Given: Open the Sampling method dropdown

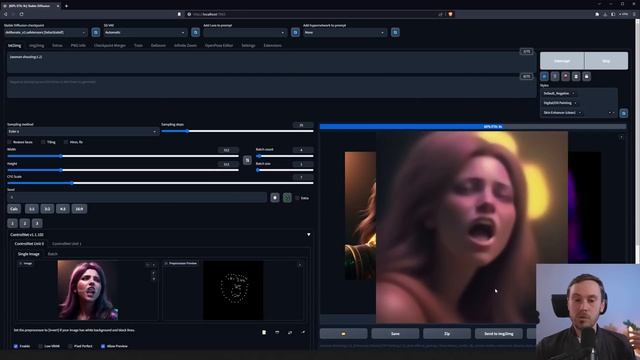Looking at the screenshot, I should tap(82, 131).
